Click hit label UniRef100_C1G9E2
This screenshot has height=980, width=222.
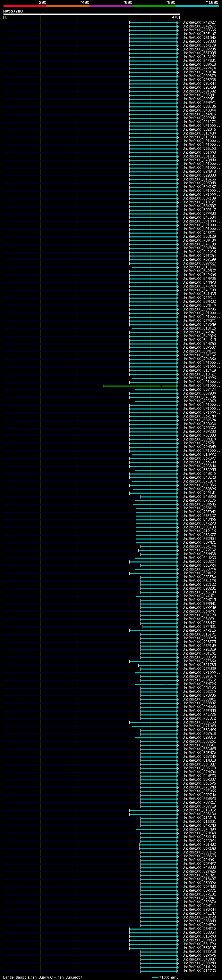pyautogui.click(x=199, y=810)
